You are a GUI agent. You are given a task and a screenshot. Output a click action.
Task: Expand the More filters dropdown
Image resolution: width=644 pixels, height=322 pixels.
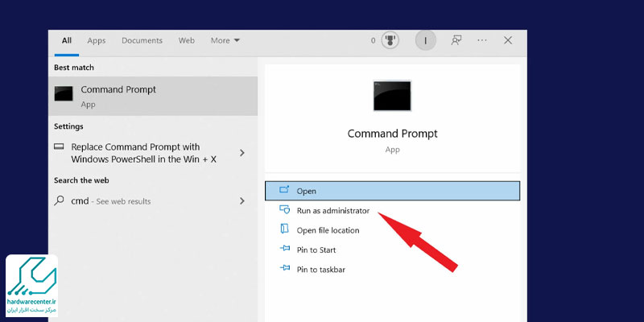(225, 41)
